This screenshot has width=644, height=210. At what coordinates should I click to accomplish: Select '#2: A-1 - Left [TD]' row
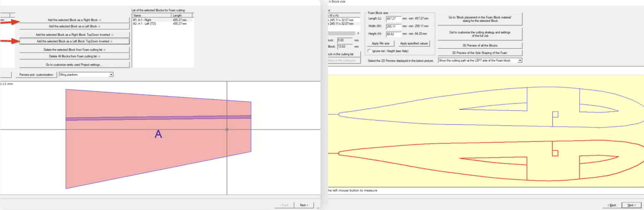click(x=163, y=24)
